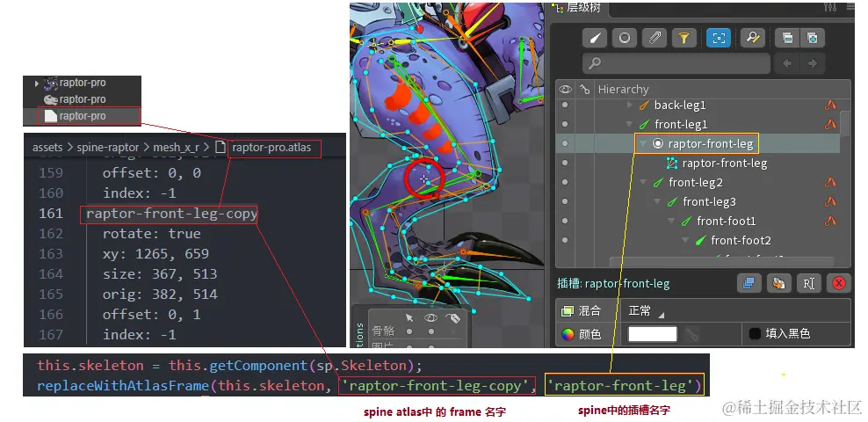Image resolution: width=868 pixels, height=422 pixels.
Task: Toggle visibility dot for back-leg1 row
Action: coord(565,105)
